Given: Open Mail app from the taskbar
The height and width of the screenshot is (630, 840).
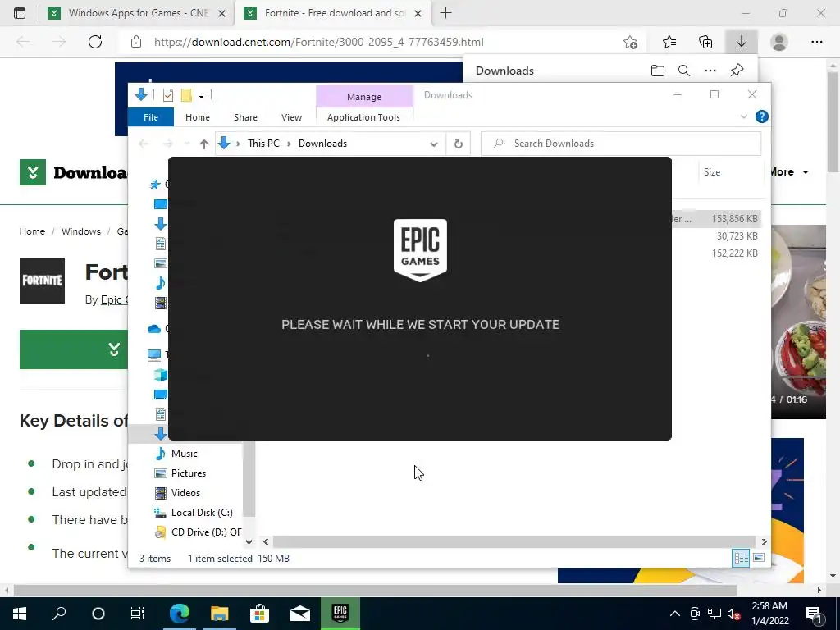Looking at the screenshot, I should click(x=300, y=614).
